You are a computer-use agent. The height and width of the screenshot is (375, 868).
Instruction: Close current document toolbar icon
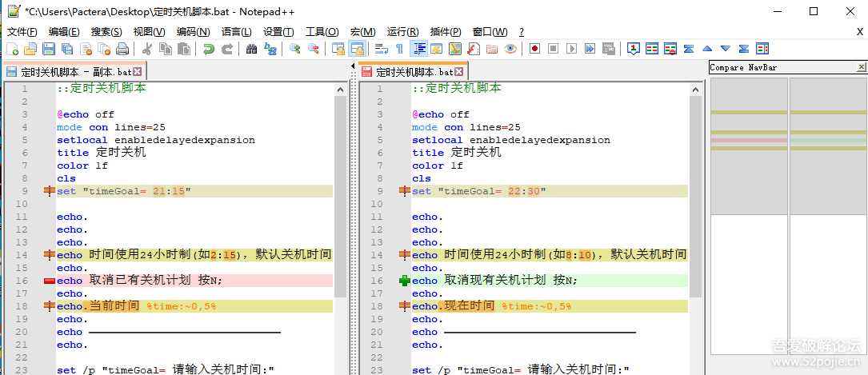click(86, 49)
